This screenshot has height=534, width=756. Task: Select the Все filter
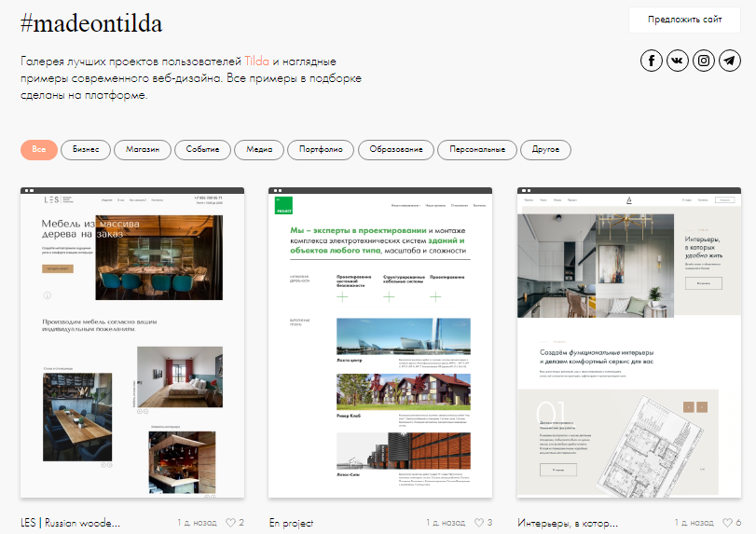click(x=38, y=149)
